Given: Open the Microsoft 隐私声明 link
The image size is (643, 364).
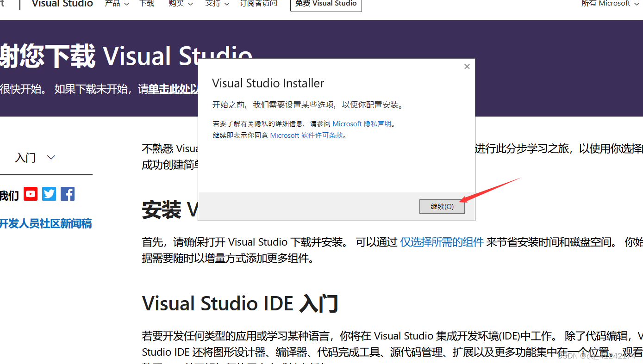Looking at the screenshot, I should pyautogui.click(x=362, y=124).
